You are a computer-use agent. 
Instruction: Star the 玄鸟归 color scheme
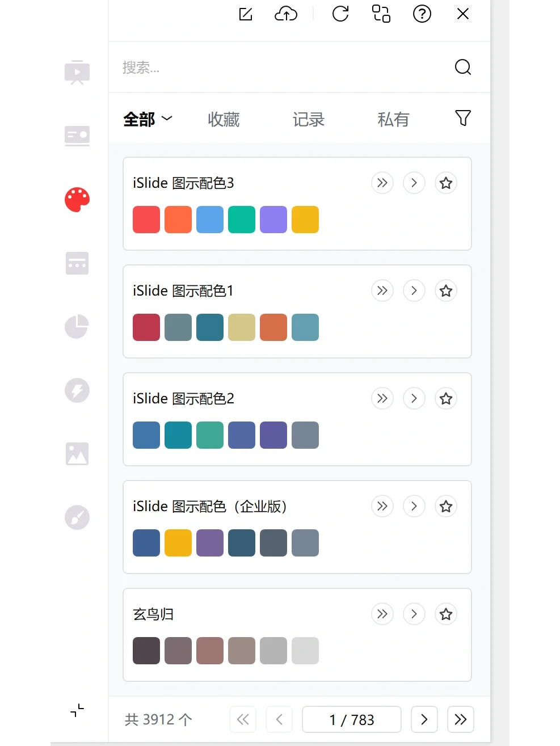tap(446, 614)
